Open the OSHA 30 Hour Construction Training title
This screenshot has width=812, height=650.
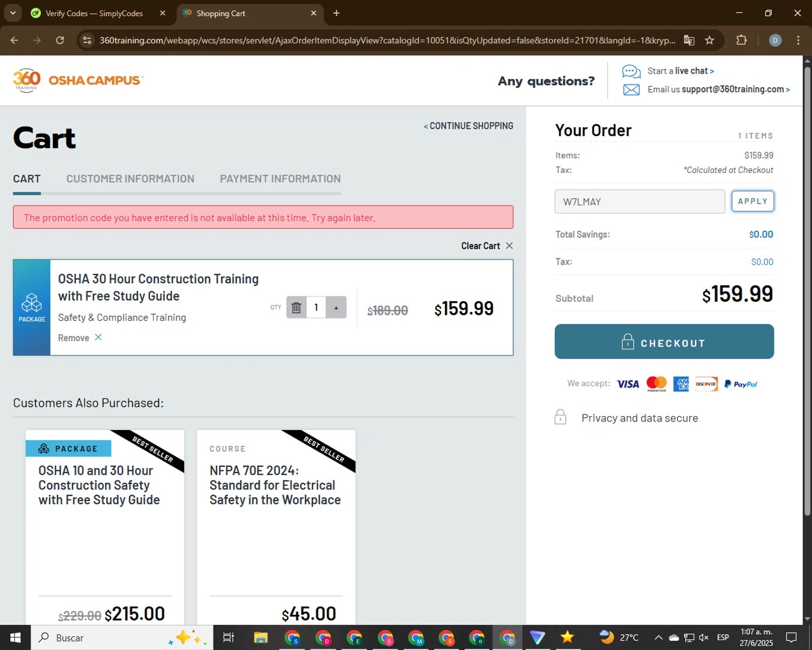[158, 288]
